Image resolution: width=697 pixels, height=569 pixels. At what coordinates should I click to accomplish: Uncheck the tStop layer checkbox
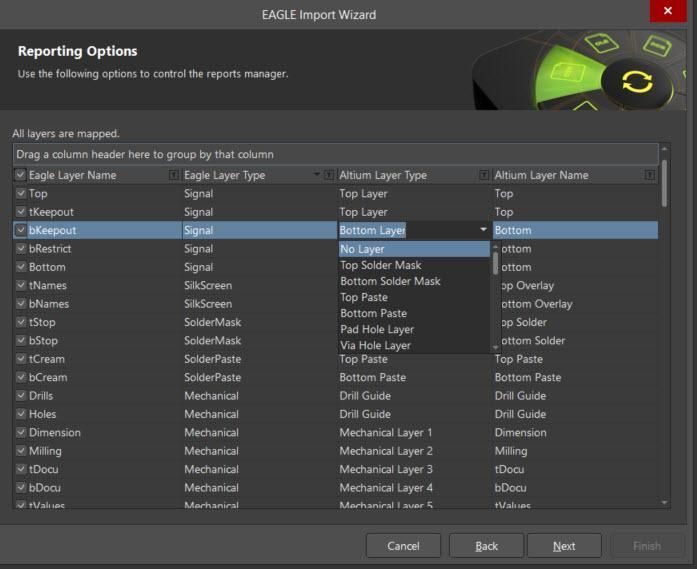point(20,322)
